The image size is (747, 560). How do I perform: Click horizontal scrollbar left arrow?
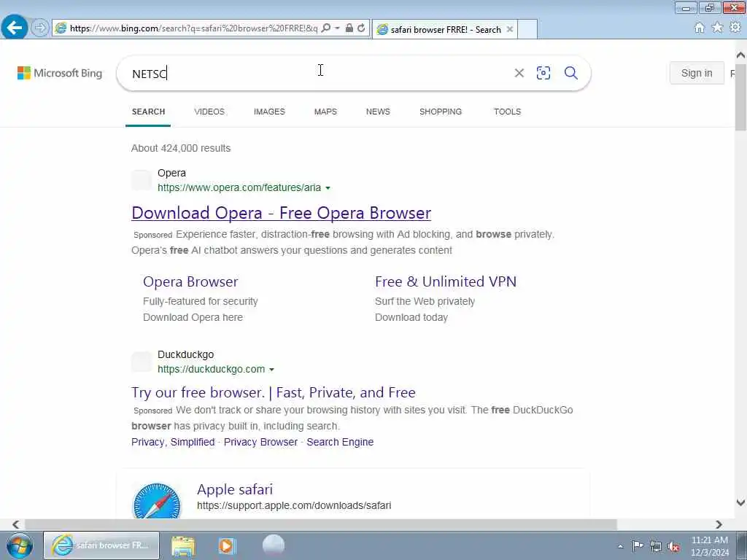pos(15,524)
